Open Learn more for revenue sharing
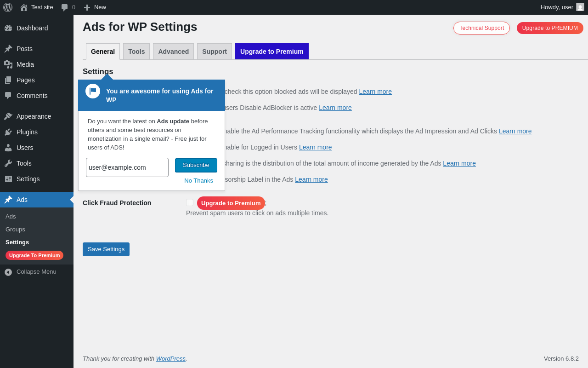Screen dimensions: 588x368 click(459, 163)
